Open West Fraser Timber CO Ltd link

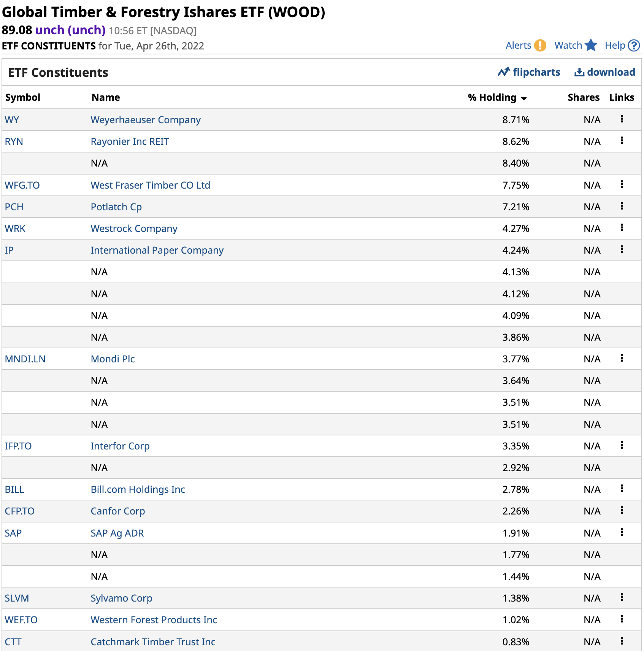[x=150, y=185]
